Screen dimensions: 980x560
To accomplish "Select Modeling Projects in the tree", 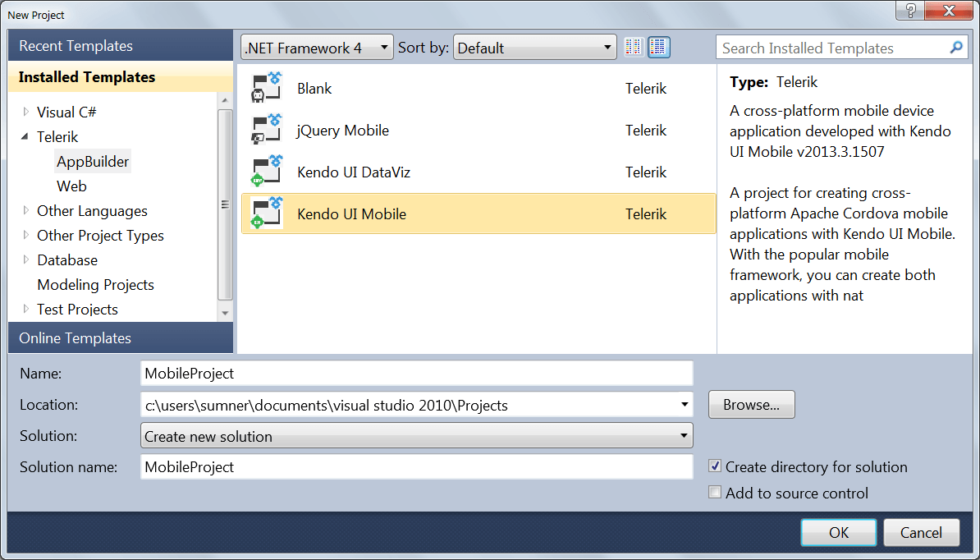I will (x=95, y=284).
